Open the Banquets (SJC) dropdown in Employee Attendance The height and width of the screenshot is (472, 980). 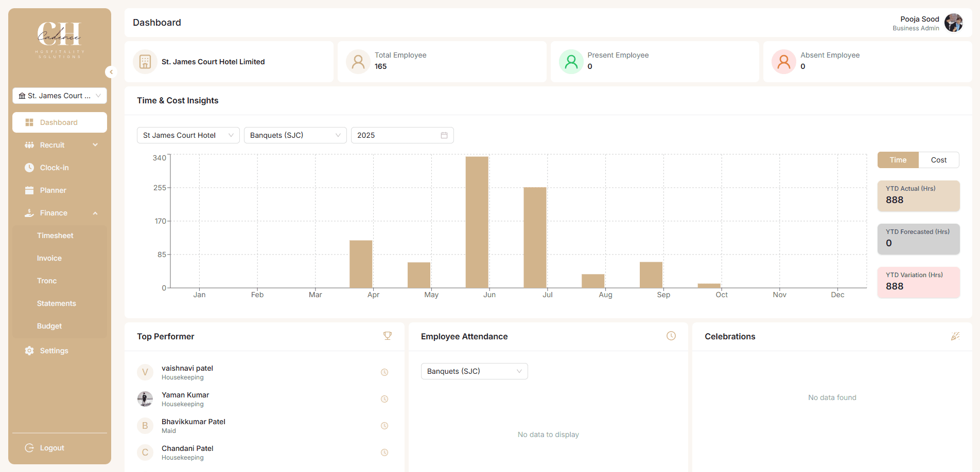click(475, 371)
